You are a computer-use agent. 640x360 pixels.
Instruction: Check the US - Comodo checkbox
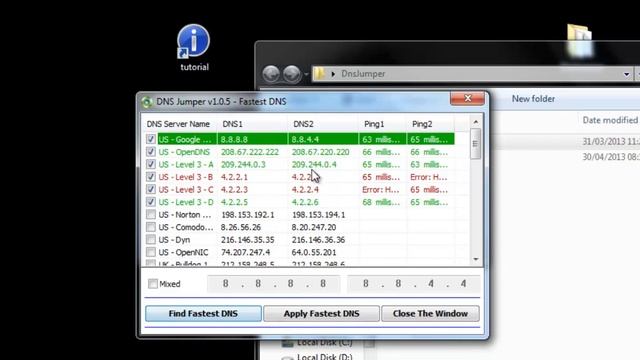[151, 227]
